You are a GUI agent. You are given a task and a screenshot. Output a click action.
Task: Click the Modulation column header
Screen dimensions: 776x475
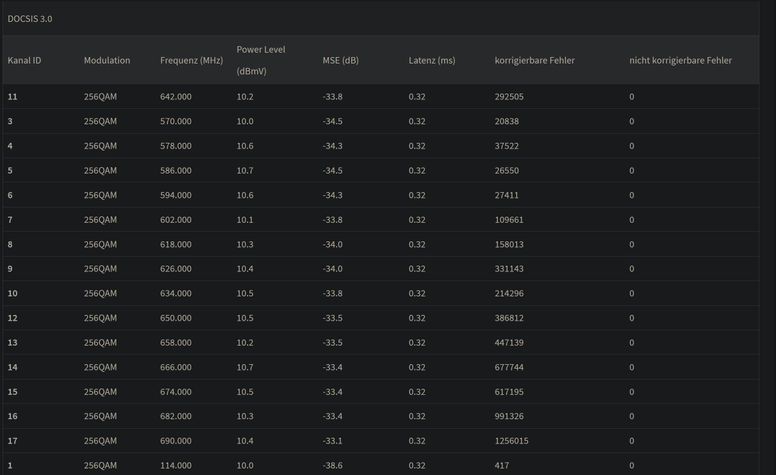pyautogui.click(x=107, y=61)
